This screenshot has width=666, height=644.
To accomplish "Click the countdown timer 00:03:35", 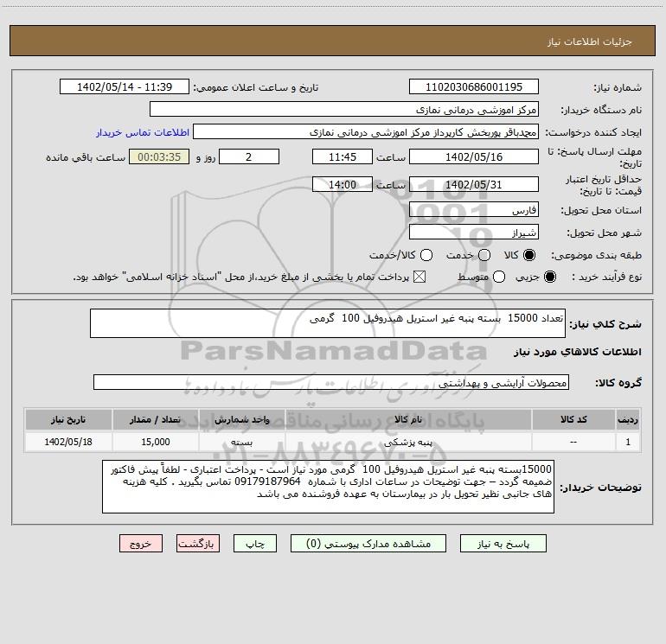I will click(159, 156).
